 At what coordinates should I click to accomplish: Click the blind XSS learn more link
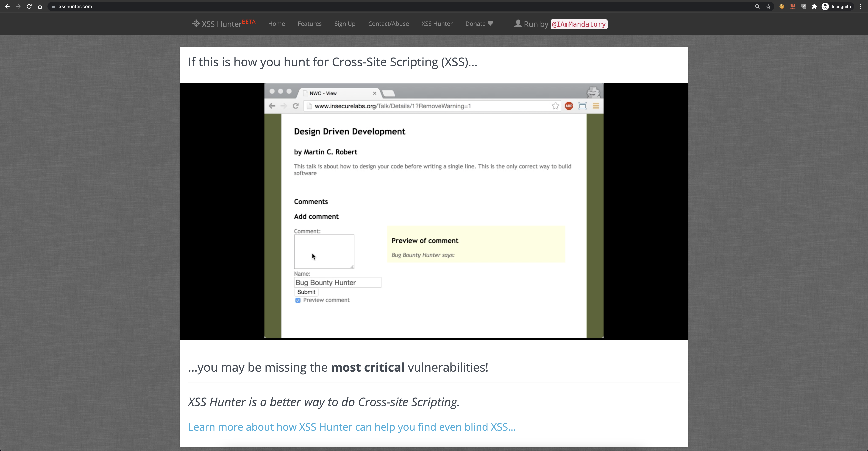point(352,427)
